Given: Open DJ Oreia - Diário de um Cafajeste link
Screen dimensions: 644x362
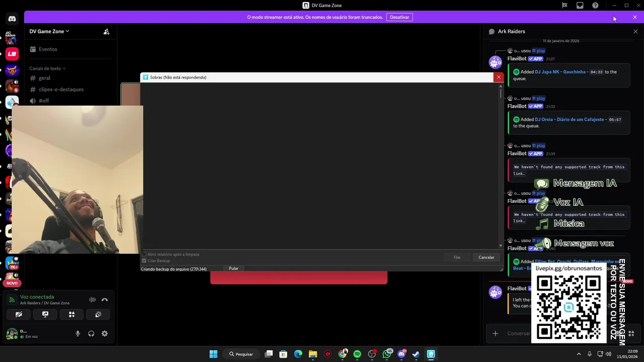Looking at the screenshot, I should click(x=569, y=120).
